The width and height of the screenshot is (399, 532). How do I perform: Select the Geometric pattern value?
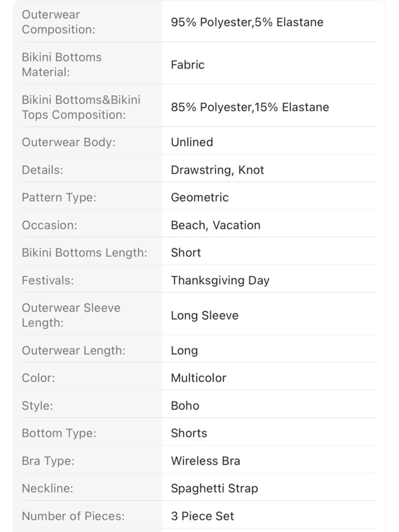199,198
